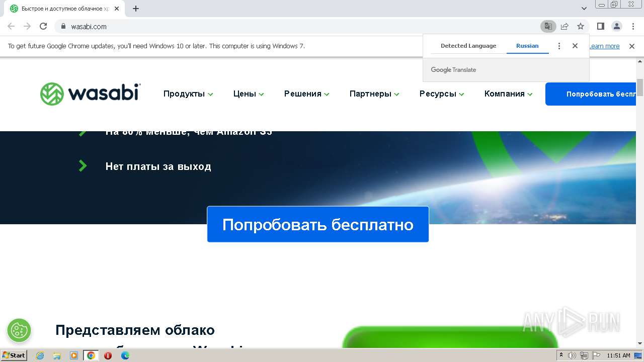Click the Нет платы за выход text
The height and width of the screenshot is (362, 644).
[158, 166]
